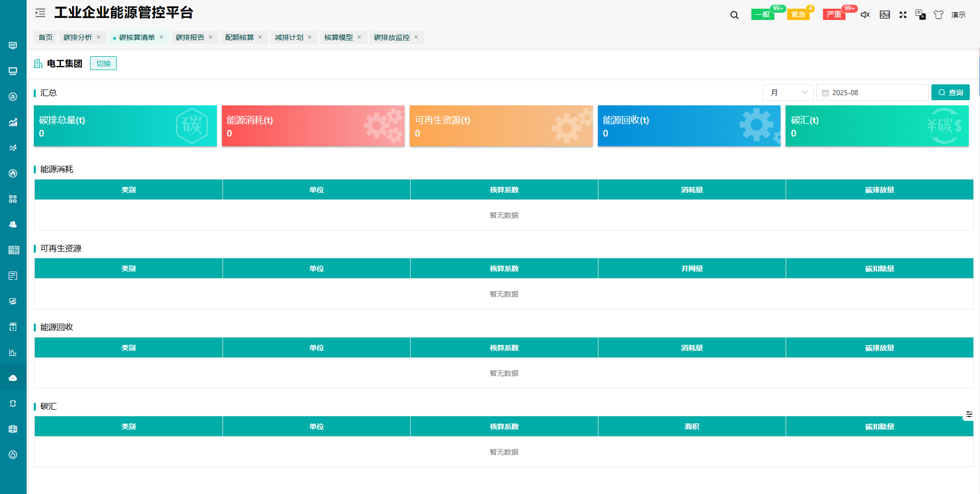Toggle fullscreen mode
Image resolution: width=980 pixels, height=494 pixels.
pyautogui.click(x=903, y=15)
